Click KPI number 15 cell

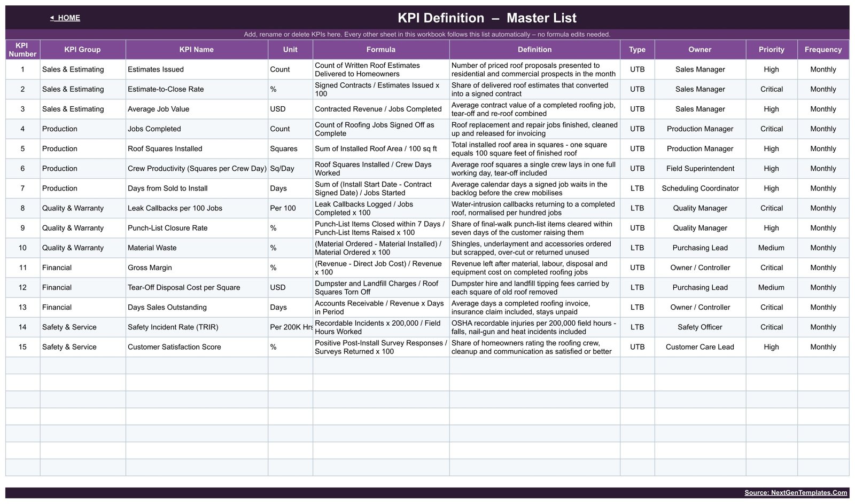(22, 347)
